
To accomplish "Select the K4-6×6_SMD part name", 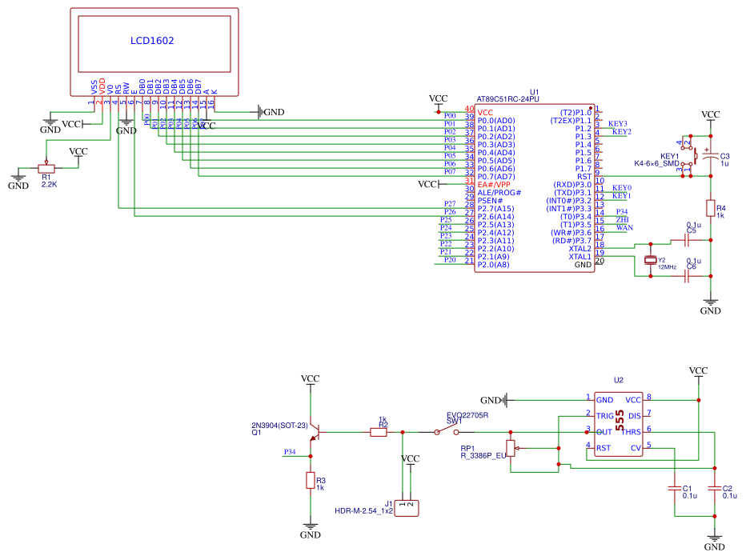I will (x=656, y=163).
